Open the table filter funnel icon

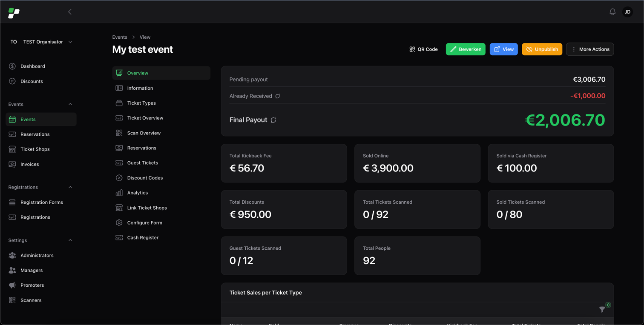[x=602, y=309]
